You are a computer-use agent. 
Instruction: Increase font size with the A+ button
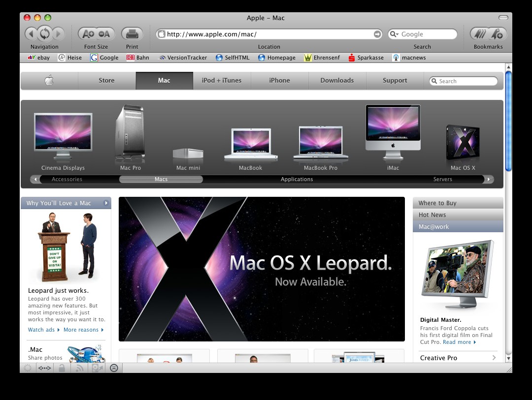(x=88, y=34)
